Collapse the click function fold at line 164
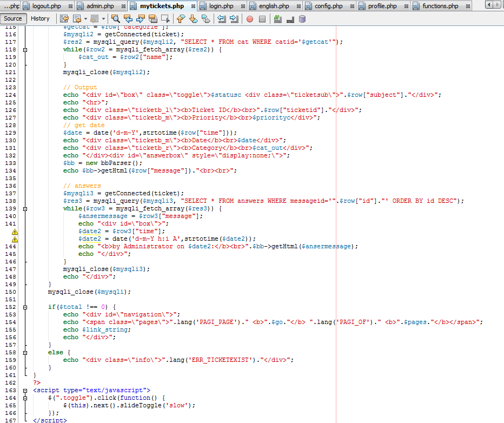Viewport: 504px width, 423px height. click(x=25, y=398)
